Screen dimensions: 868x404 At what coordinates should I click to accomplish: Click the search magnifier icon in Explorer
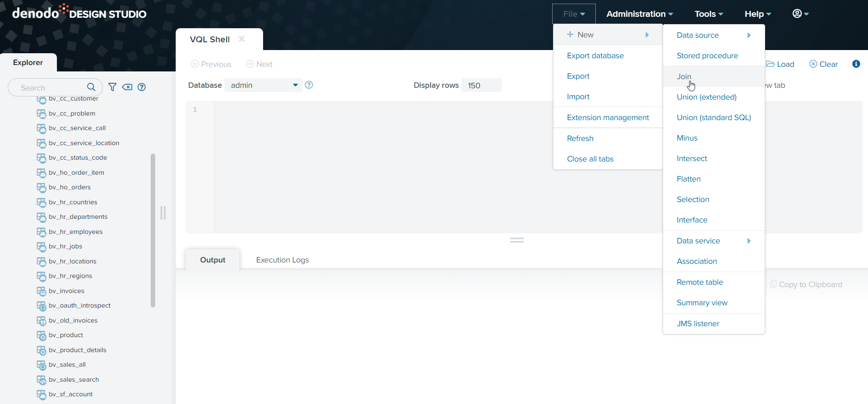(x=91, y=87)
